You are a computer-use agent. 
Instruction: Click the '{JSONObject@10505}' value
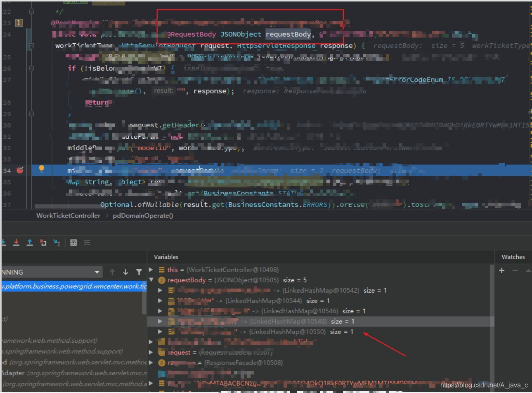tap(246, 280)
